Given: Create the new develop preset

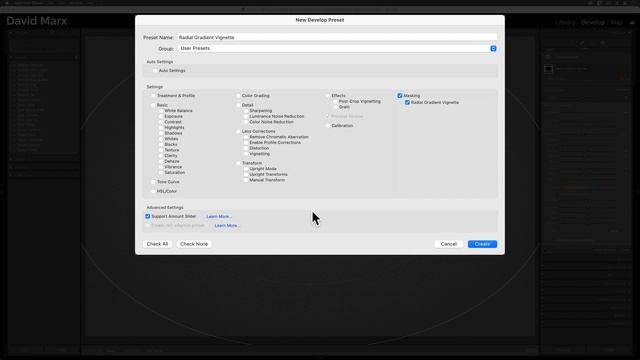Looking at the screenshot, I should (482, 244).
